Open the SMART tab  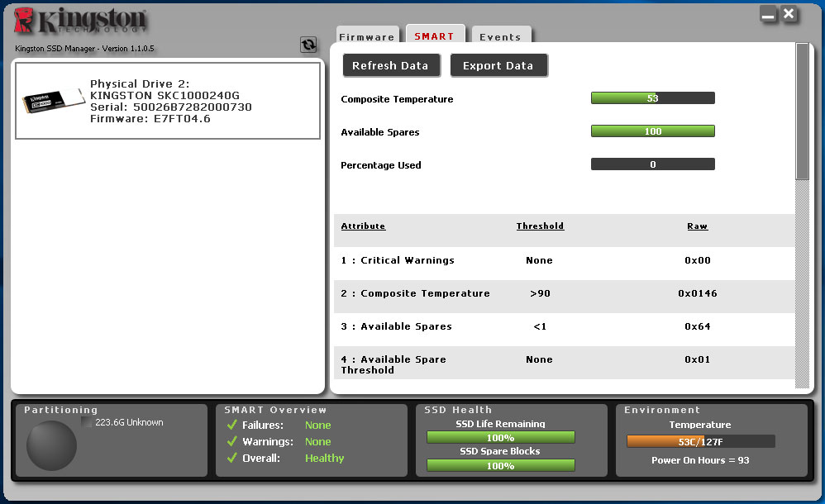435,34
